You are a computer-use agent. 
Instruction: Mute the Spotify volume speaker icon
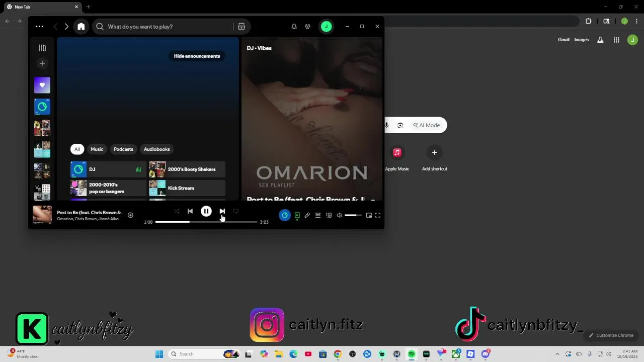click(339, 215)
